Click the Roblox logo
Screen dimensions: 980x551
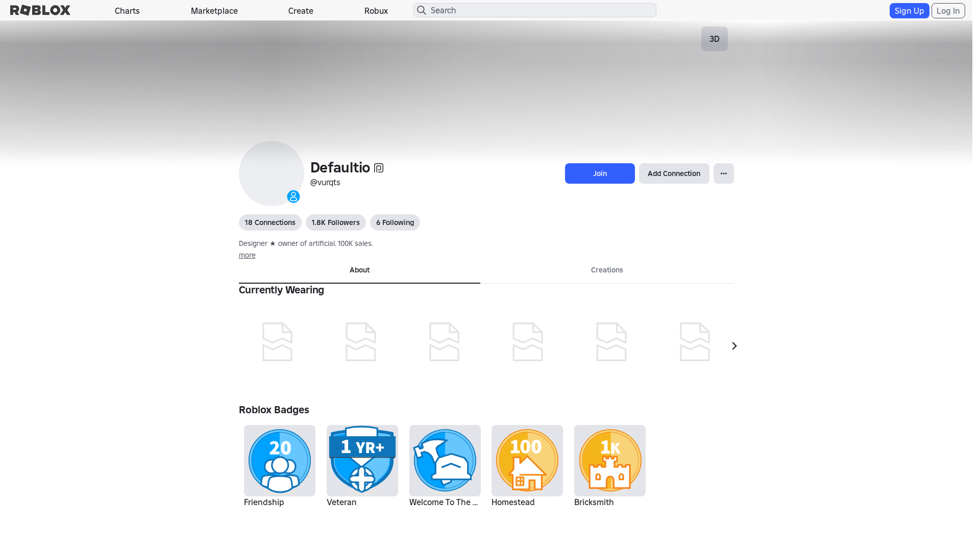coord(40,10)
